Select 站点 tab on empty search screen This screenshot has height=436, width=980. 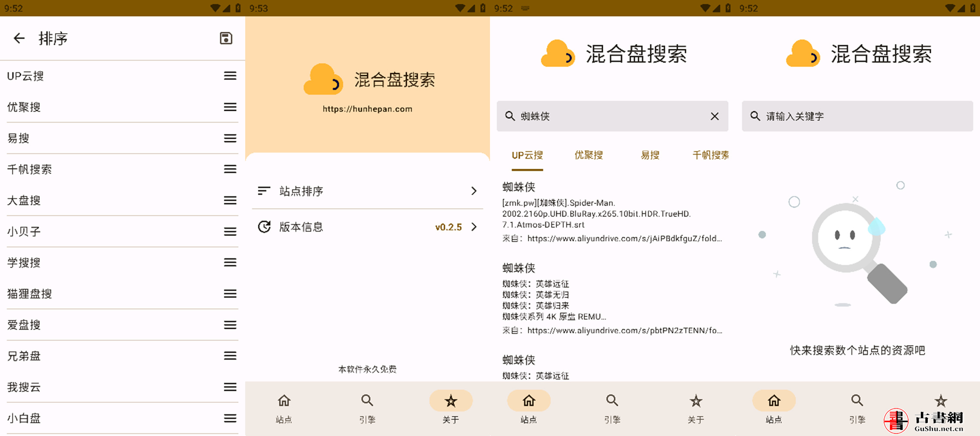click(x=774, y=409)
